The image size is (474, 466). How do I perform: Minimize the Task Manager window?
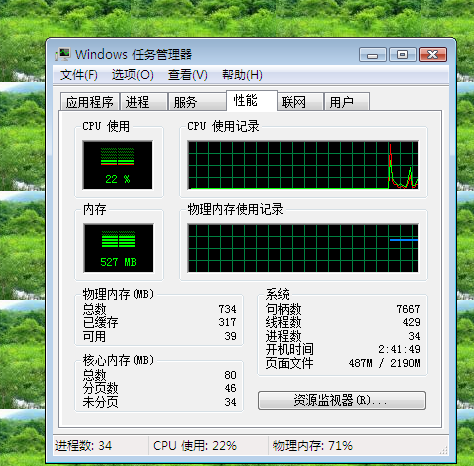373,55
